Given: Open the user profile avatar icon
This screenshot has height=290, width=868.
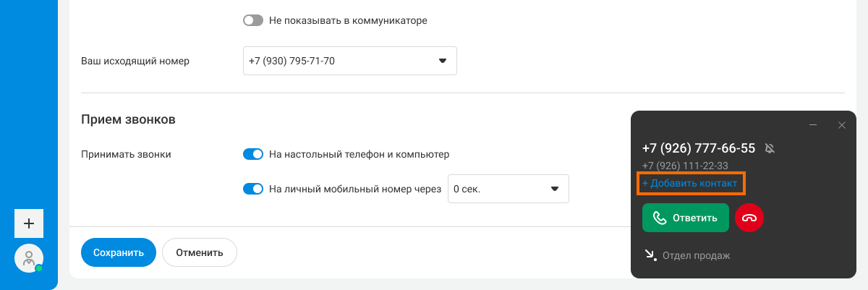Looking at the screenshot, I should 29,258.
